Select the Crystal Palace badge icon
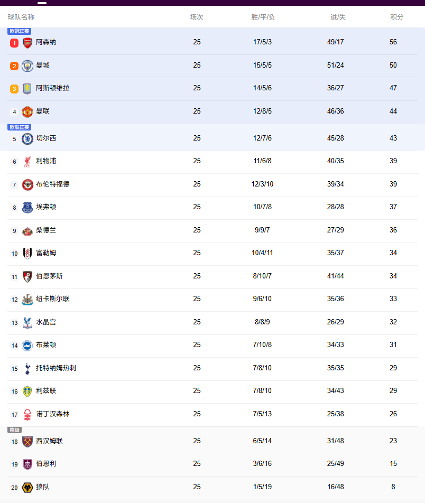 [x=27, y=323]
